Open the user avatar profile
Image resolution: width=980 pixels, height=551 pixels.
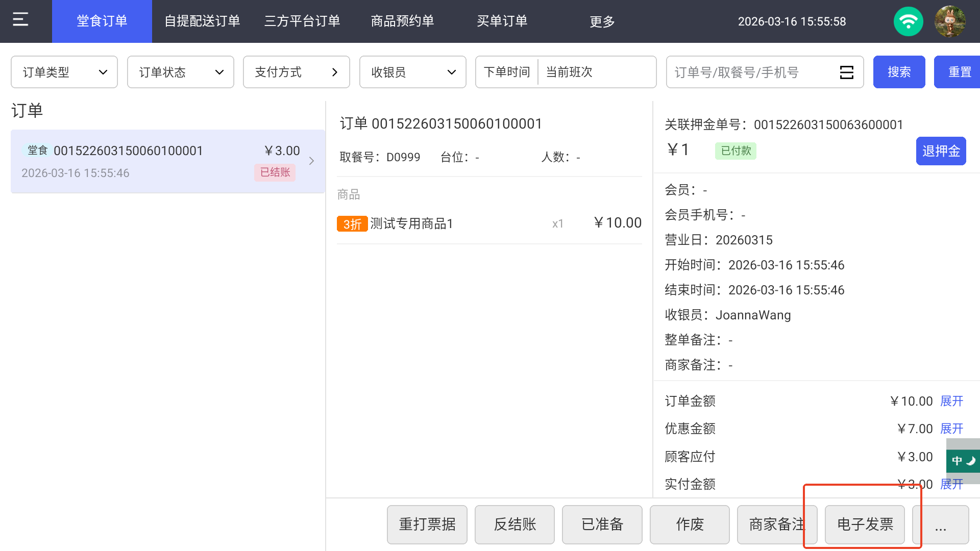(950, 21)
